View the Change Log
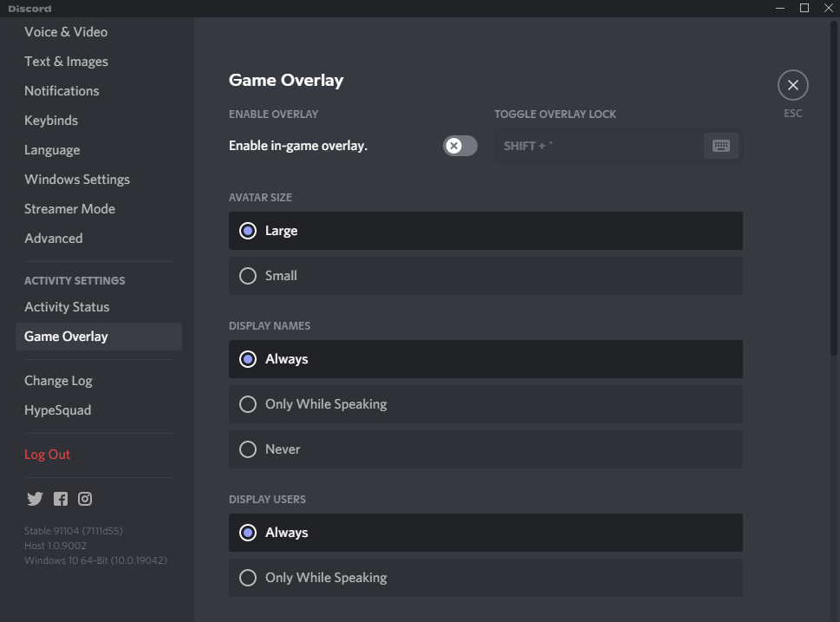Screen dimensions: 840x622 click(x=58, y=381)
